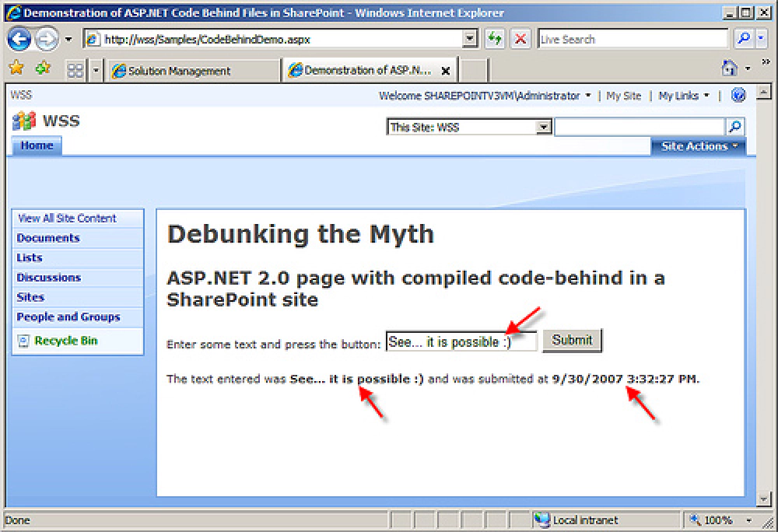Open the Quick Tabs grid icon
Viewport: 778px width, 532px height.
tap(75, 71)
